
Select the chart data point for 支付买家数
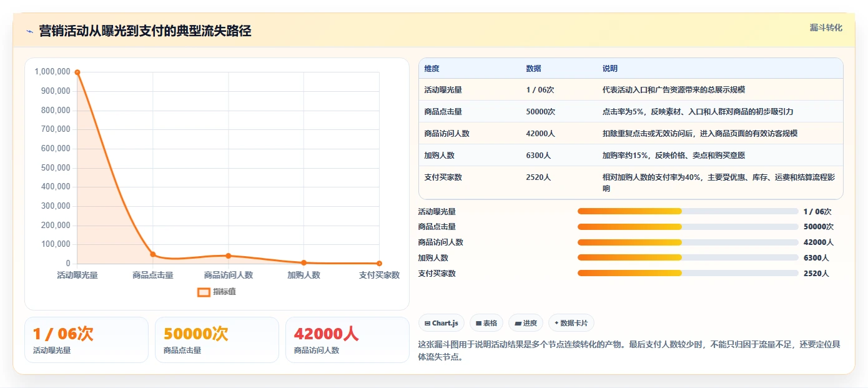[379, 264]
